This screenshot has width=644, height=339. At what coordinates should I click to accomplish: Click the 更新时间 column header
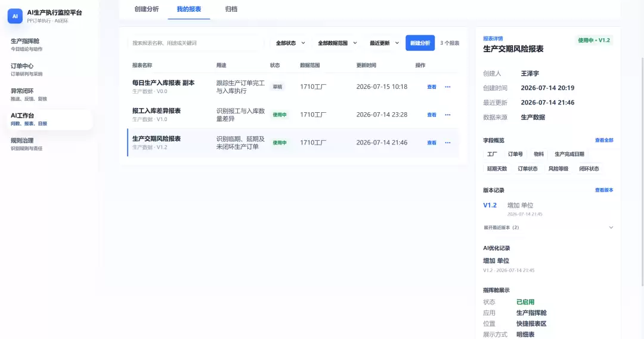coord(366,65)
